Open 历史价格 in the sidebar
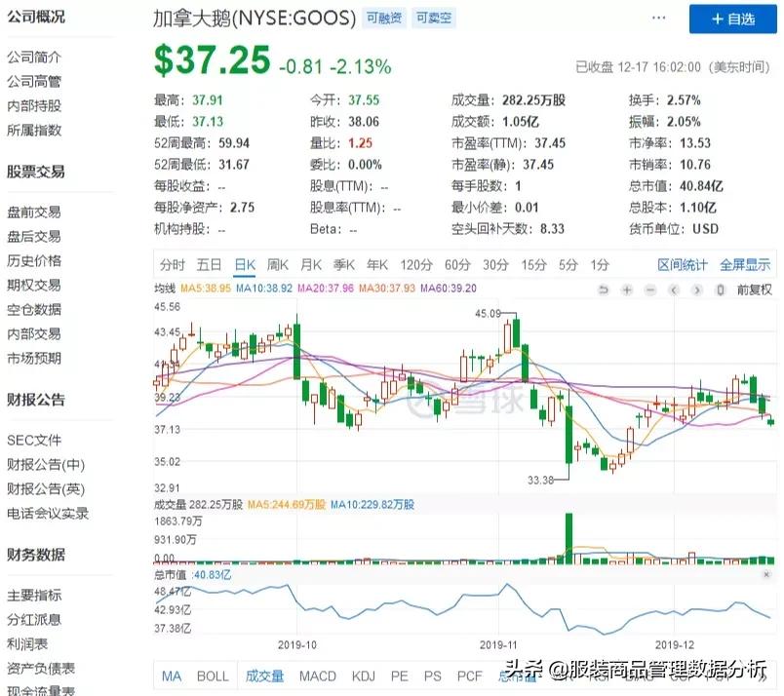784x696 pixels. click(34, 260)
